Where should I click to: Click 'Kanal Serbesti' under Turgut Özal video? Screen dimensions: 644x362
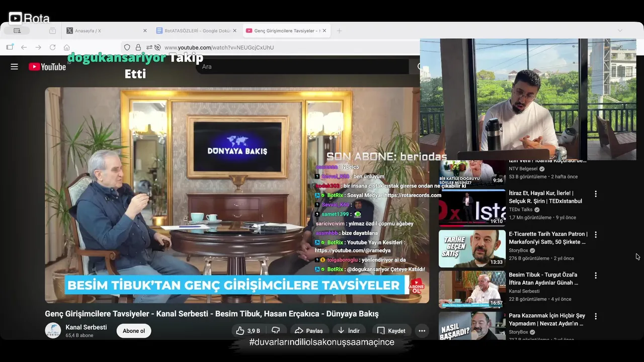(x=524, y=291)
